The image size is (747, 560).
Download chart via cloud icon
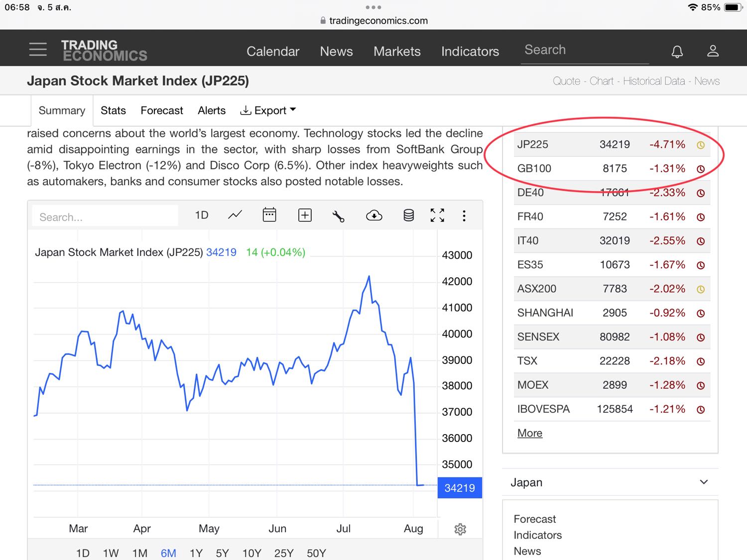pyautogui.click(x=374, y=215)
